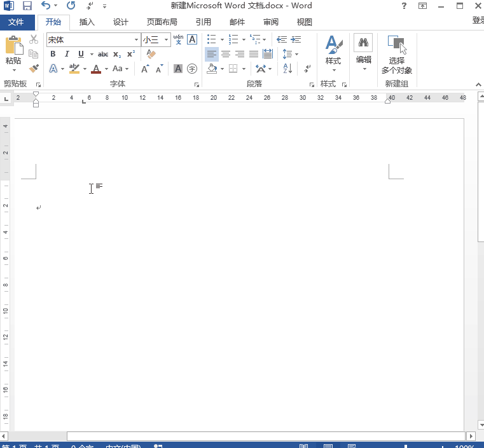Decrease font size with smaller A
The image size is (484, 448).
(159, 69)
